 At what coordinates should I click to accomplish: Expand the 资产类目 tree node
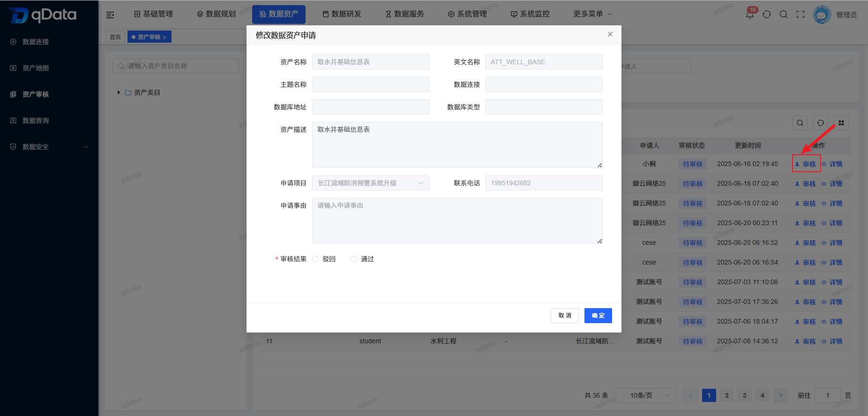coord(119,92)
